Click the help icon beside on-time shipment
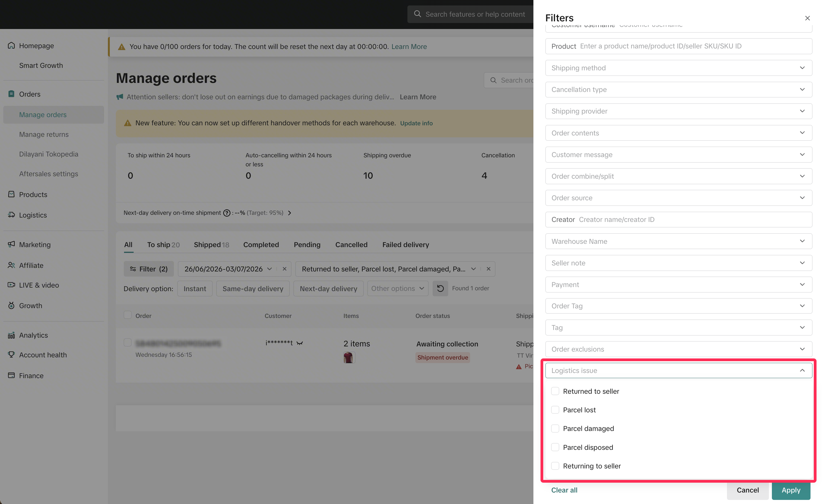The height and width of the screenshot is (504, 822). coord(226,213)
